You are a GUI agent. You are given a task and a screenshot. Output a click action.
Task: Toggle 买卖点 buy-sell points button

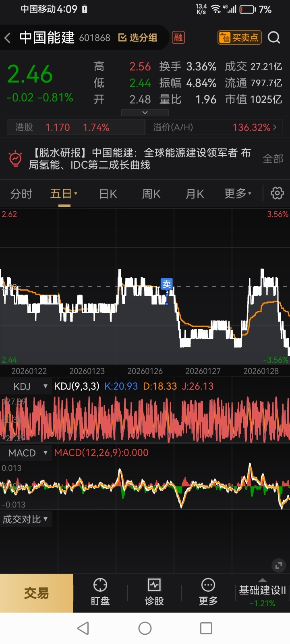[240, 37]
